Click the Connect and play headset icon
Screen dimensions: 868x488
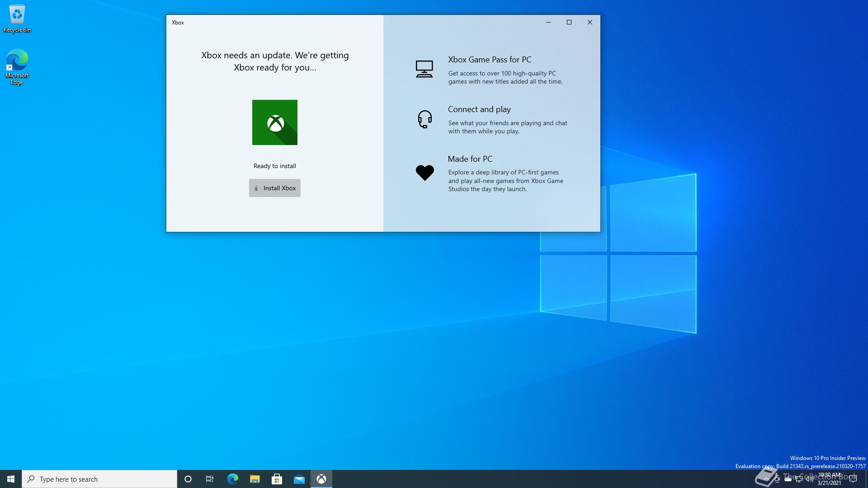pos(425,119)
